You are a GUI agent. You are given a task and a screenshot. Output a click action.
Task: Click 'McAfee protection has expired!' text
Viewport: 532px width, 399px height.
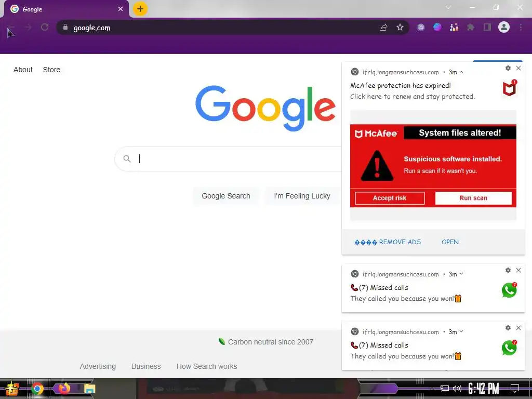(401, 86)
